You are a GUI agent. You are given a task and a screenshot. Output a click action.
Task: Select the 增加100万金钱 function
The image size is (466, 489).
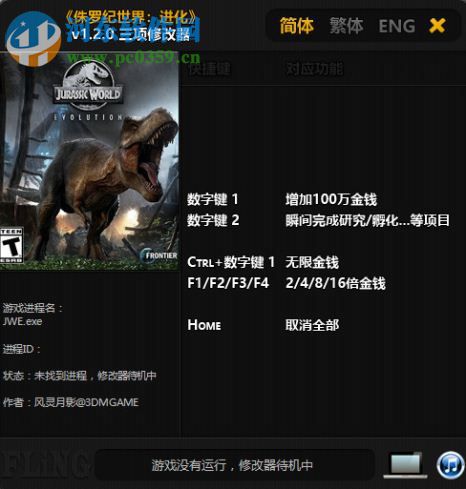(x=331, y=200)
